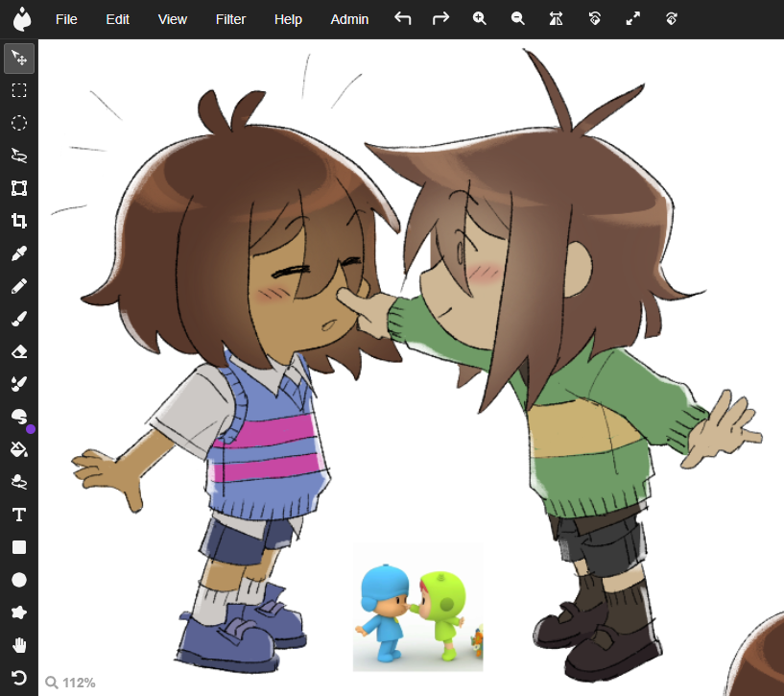
Task: Open the Filter menu
Action: 230,19
